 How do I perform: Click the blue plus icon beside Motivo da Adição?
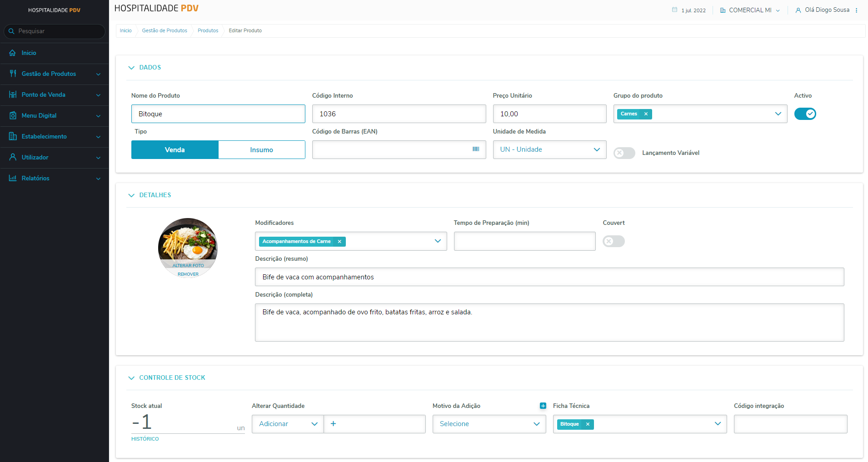pos(543,406)
